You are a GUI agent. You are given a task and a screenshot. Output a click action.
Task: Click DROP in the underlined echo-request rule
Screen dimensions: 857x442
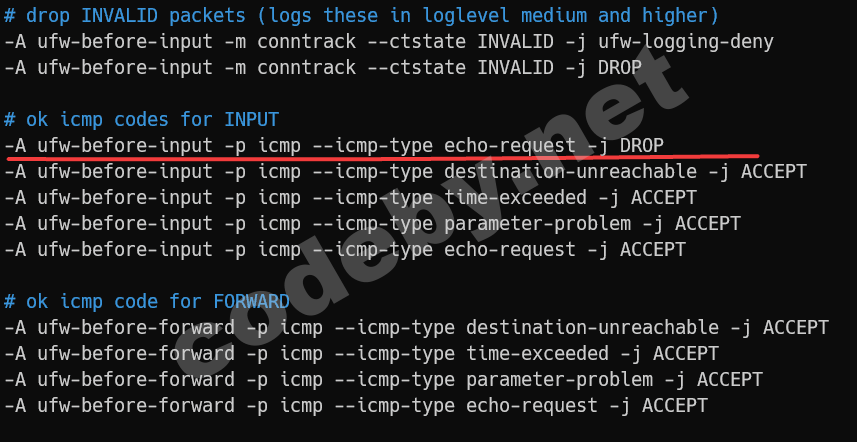[x=642, y=145]
